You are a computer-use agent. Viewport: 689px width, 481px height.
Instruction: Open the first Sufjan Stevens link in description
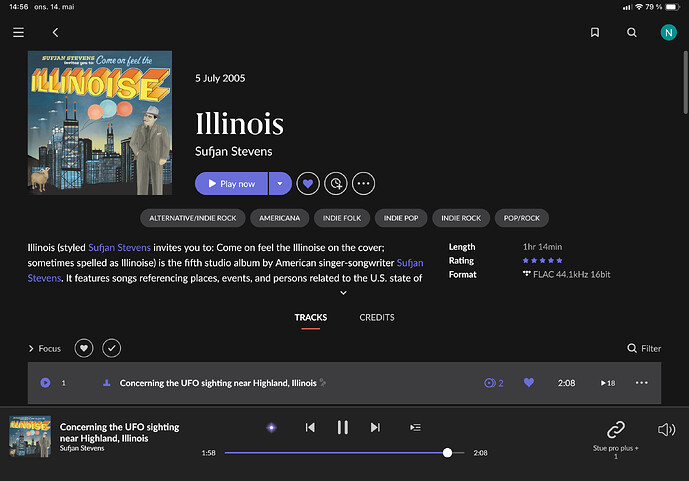[x=120, y=248]
